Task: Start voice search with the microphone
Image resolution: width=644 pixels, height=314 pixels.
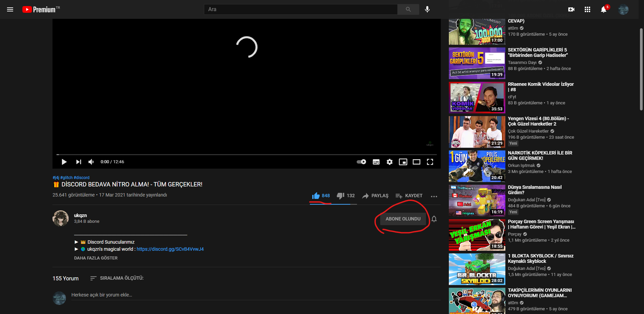Action: [x=427, y=9]
